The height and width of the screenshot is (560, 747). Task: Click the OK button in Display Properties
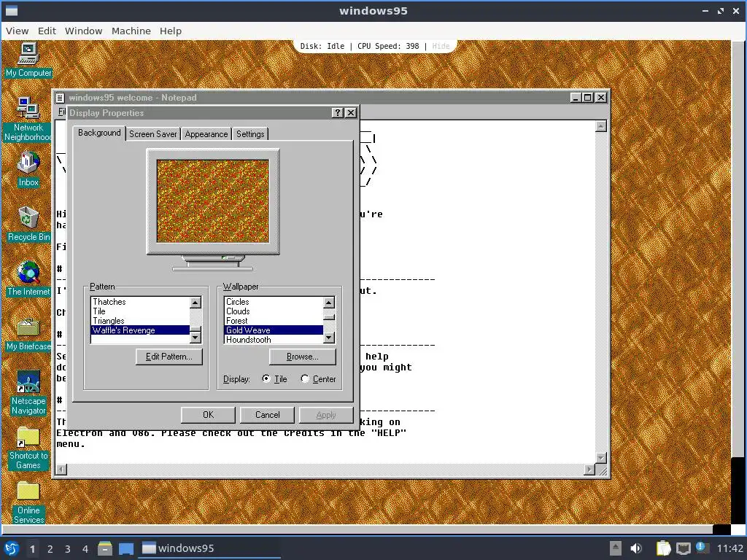pos(208,415)
